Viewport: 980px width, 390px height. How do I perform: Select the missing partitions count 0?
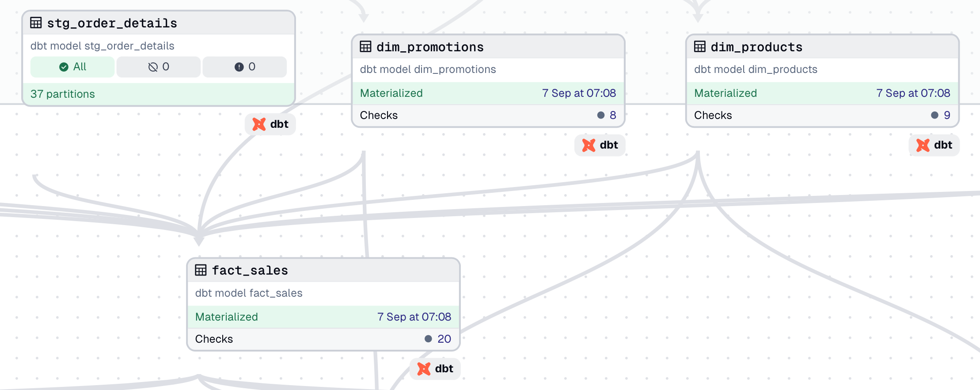click(159, 67)
